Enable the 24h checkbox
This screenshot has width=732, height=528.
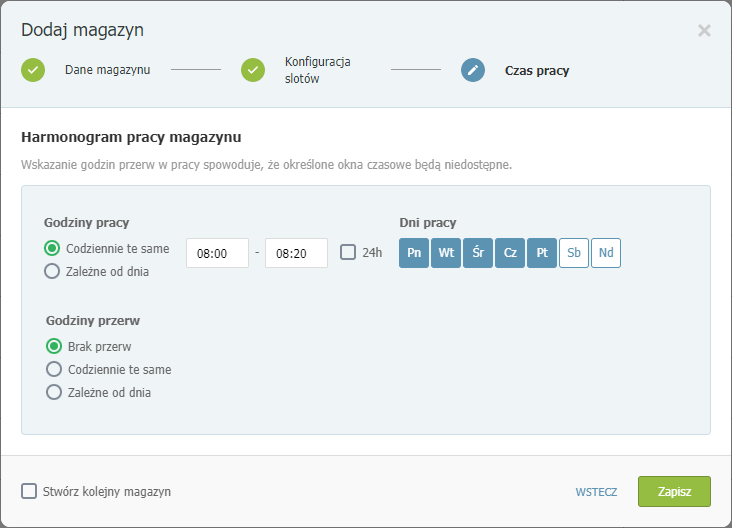348,252
